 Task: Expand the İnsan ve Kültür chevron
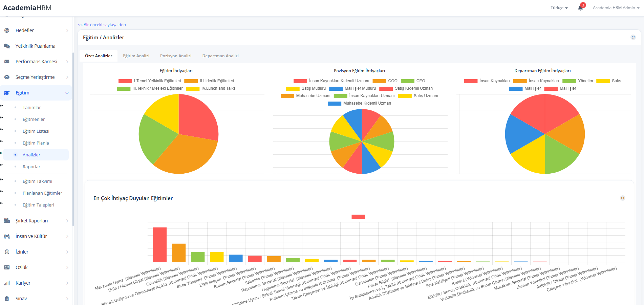point(67,236)
